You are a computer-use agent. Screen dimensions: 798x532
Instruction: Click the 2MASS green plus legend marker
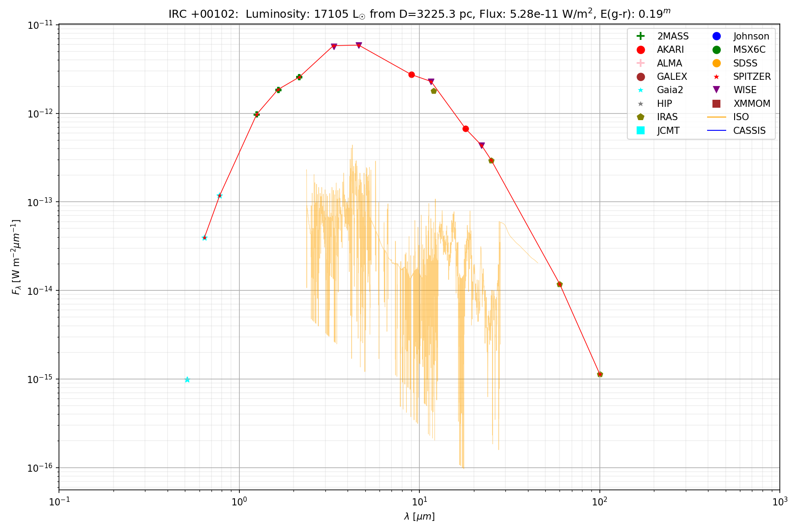[640, 36]
